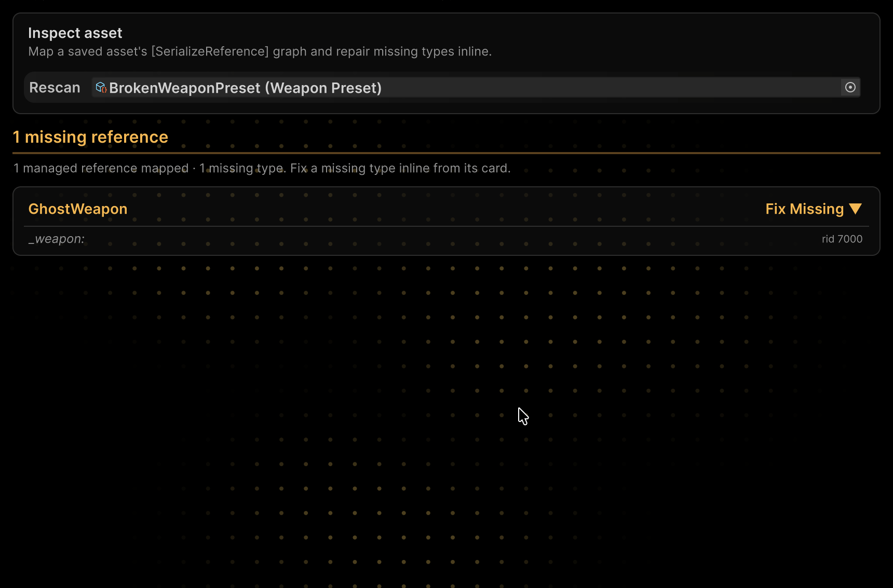The height and width of the screenshot is (588, 893).
Task: Open the Fix Missing dropdown
Action: click(x=814, y=209)
